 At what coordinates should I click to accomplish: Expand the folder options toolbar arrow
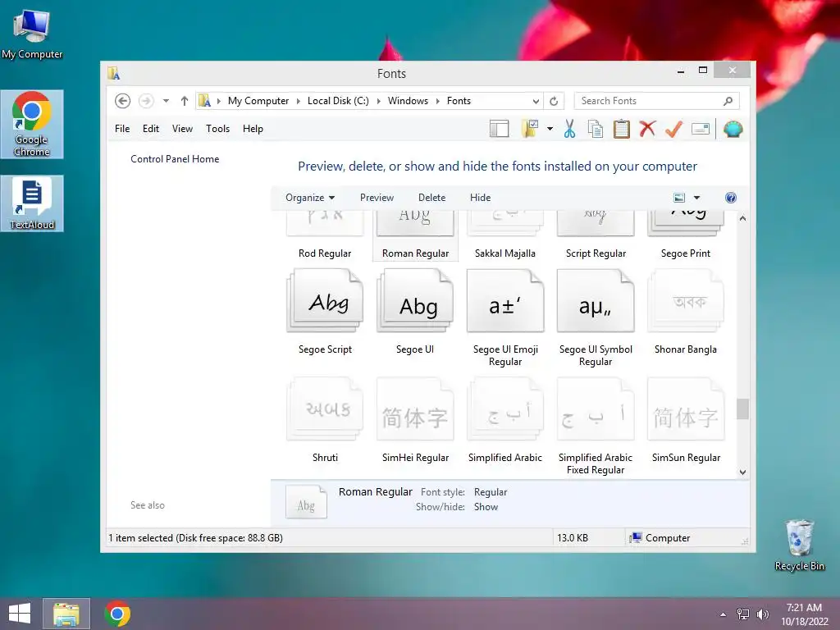(550, 129)
